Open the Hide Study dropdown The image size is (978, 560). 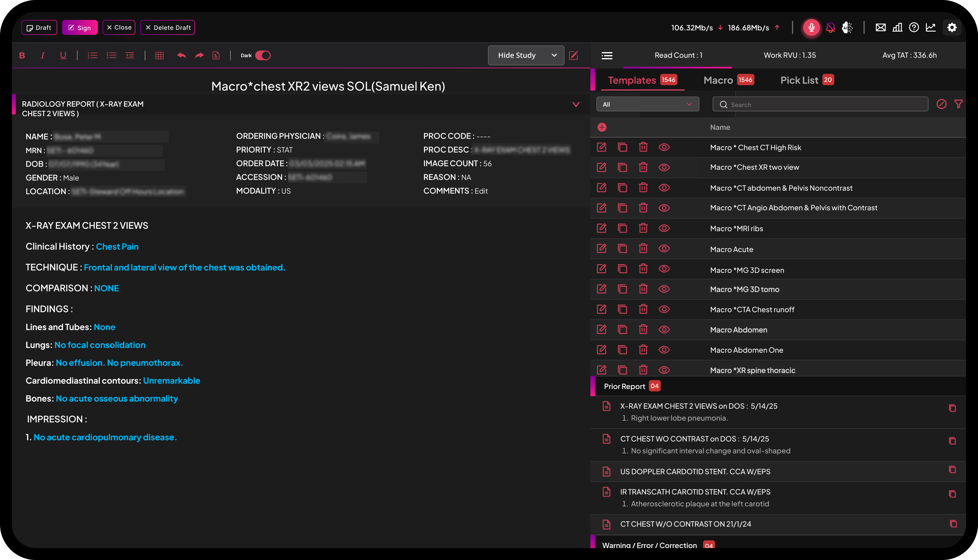click(x=526, y=55)
